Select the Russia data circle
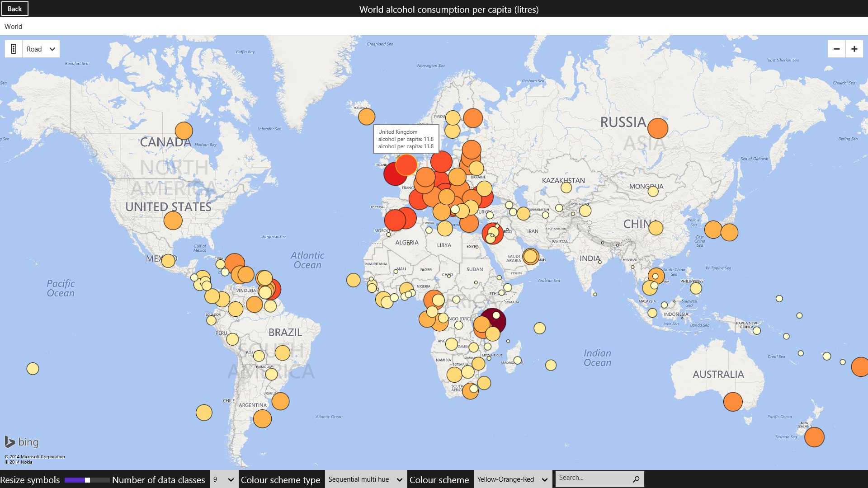Viewport: 868px width, 488px height. click(x=657, y=128)
